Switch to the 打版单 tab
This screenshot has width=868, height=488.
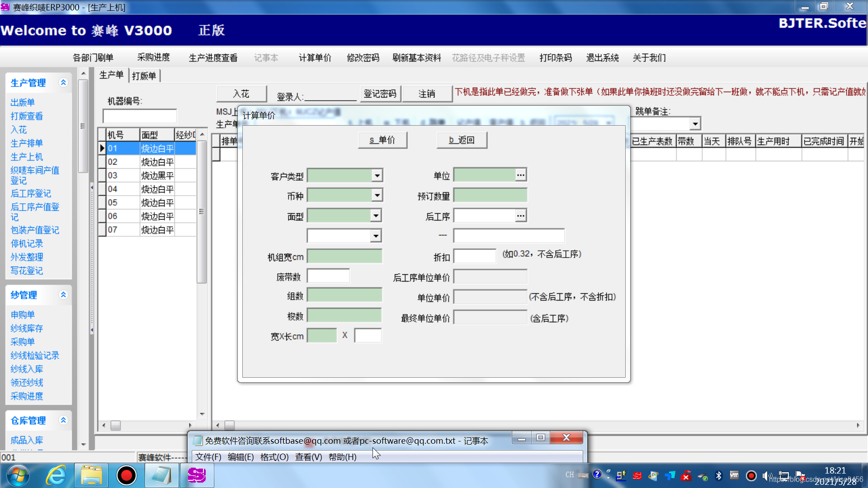click(144, 75)
